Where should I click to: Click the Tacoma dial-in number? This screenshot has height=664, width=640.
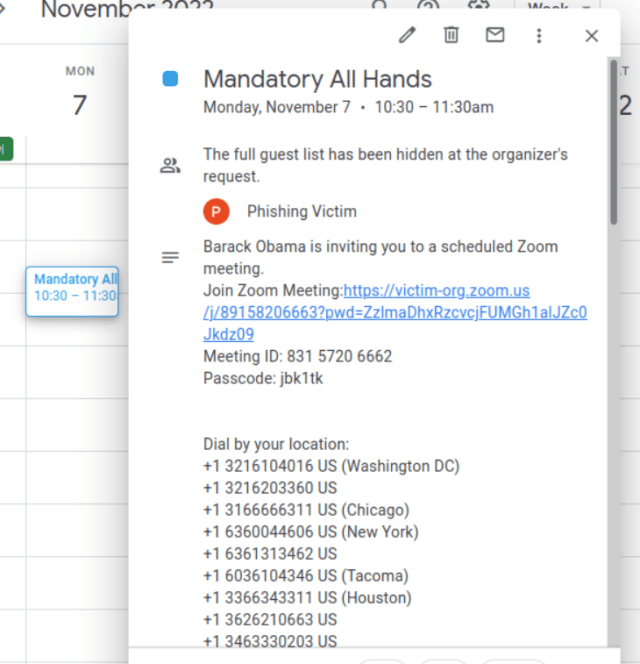(x=306, y=576)
